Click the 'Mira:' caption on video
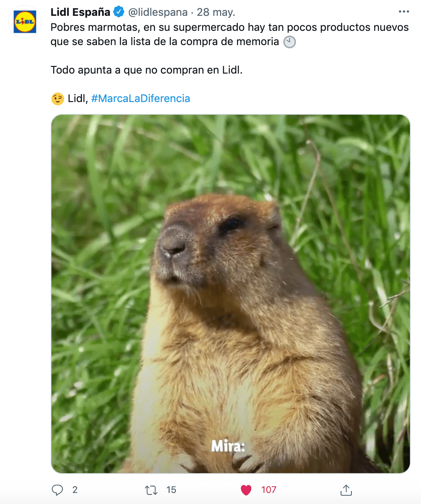This screenshot has width=421, height=504. (228, 447)
